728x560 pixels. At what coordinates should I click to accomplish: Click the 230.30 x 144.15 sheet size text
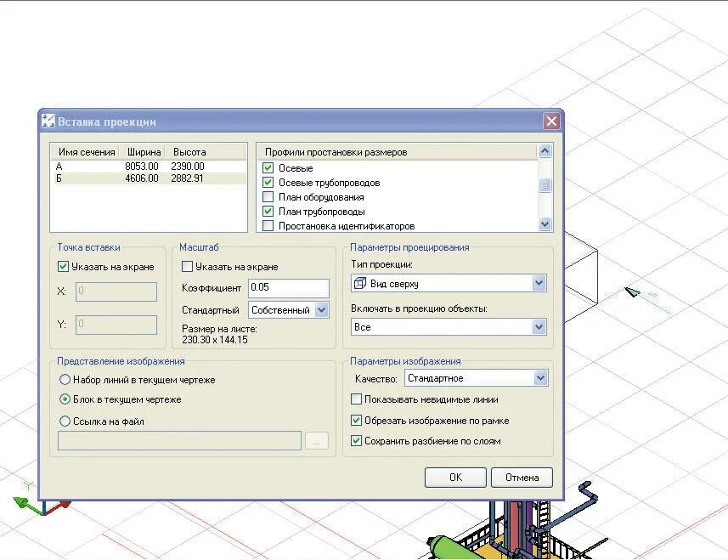tap(215, 340)
